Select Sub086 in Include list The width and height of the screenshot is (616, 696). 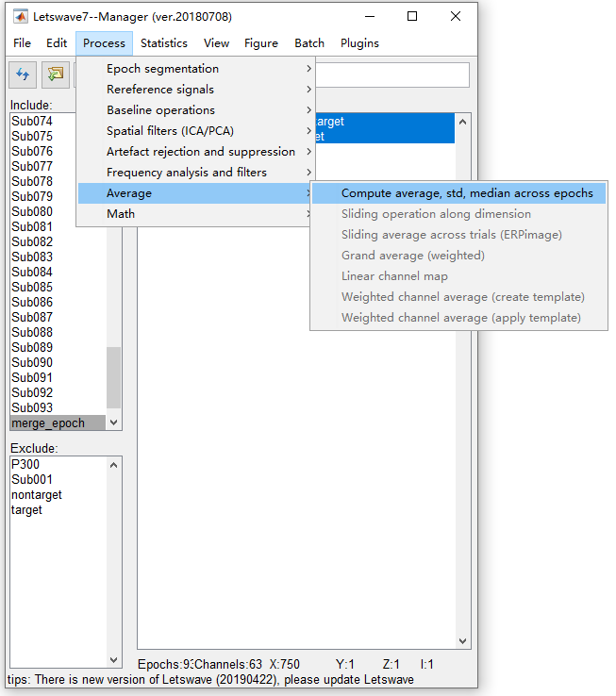tap(58, 303)
